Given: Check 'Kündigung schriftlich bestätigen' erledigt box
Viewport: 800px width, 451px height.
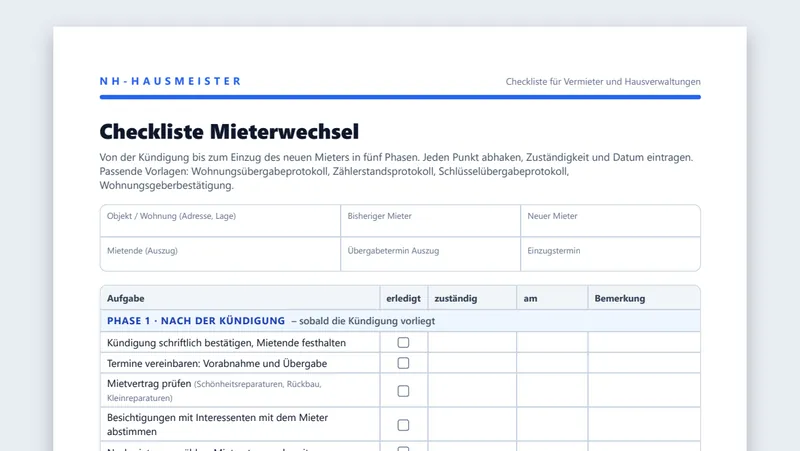Looking at the screenshot, I should [x=403, y=342].
